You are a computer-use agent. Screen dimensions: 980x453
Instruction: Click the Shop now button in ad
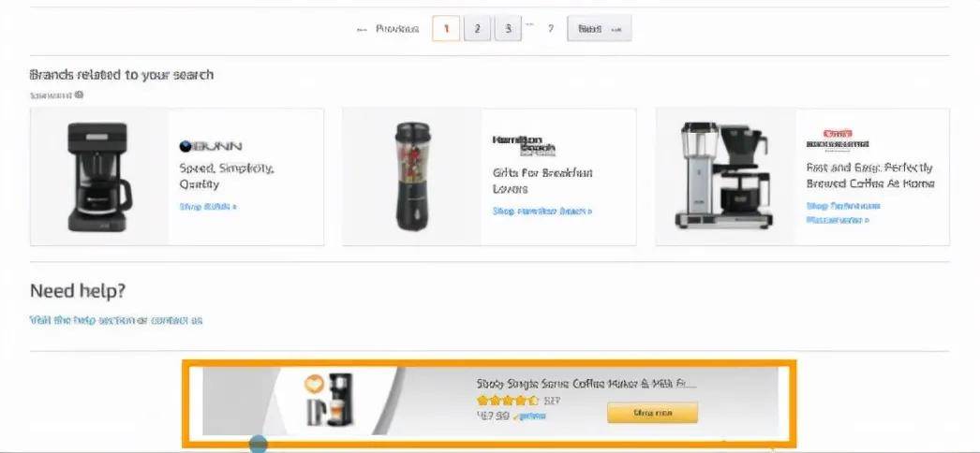point(652,413)
